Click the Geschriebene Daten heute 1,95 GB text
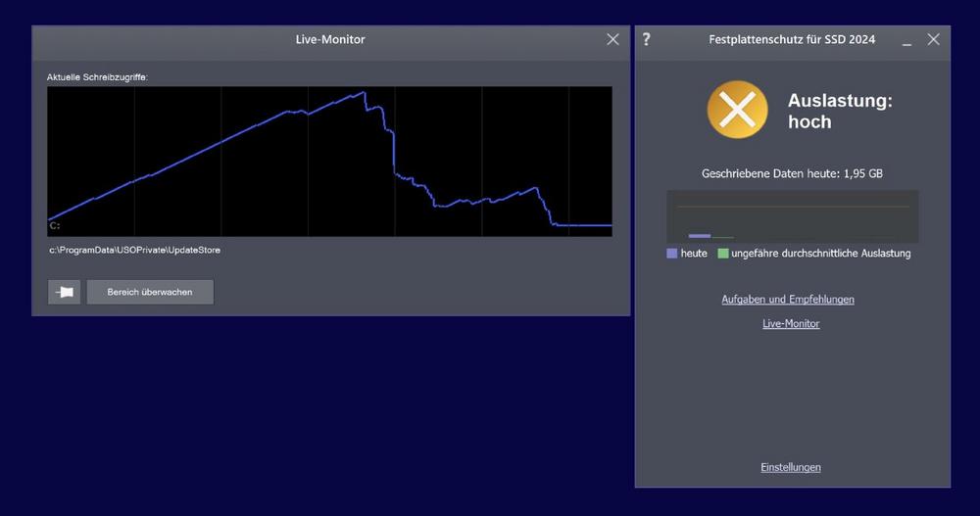 point(792,173)
